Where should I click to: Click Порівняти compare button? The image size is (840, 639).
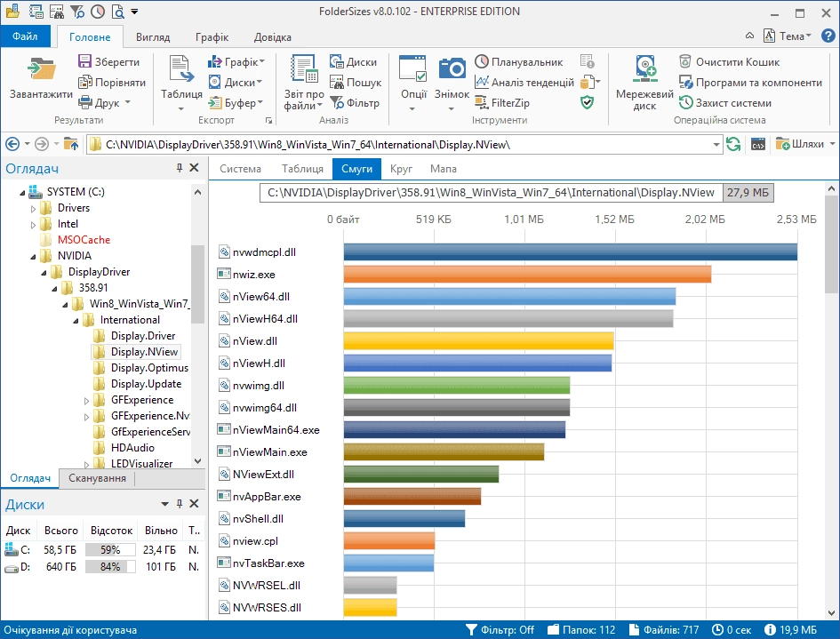pyautogui.click(x=112, y=82)
